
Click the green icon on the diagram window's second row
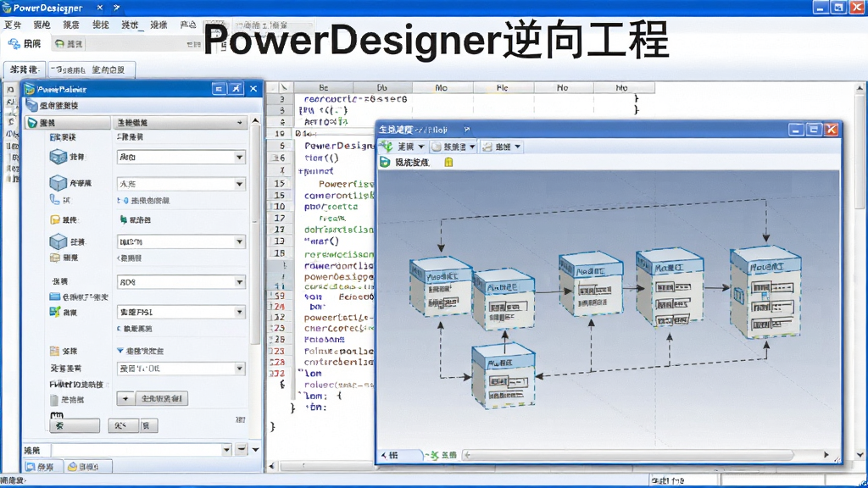(x=385, y=162)
